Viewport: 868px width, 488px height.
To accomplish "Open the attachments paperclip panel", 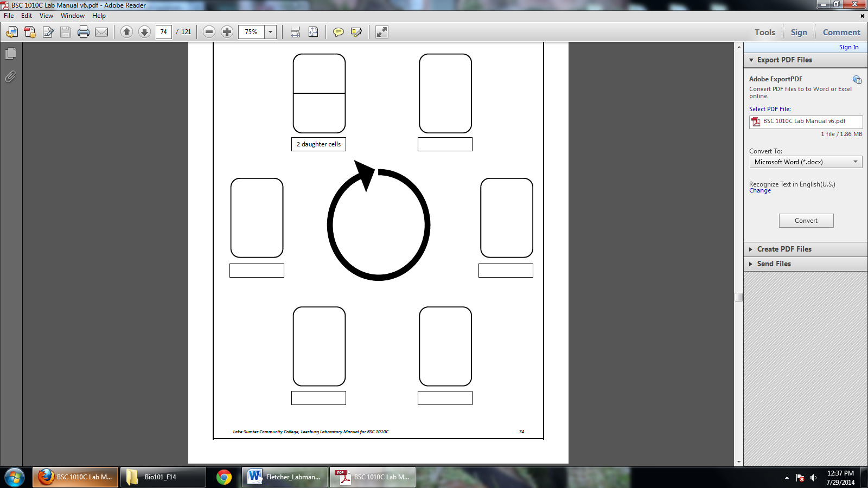I will 10,76.
